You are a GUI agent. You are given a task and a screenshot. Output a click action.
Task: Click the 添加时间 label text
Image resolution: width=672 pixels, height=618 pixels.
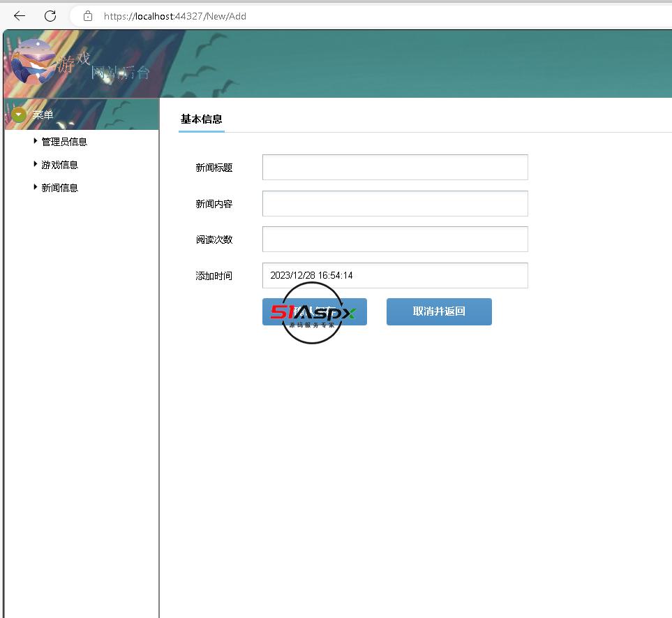point(214,276)
